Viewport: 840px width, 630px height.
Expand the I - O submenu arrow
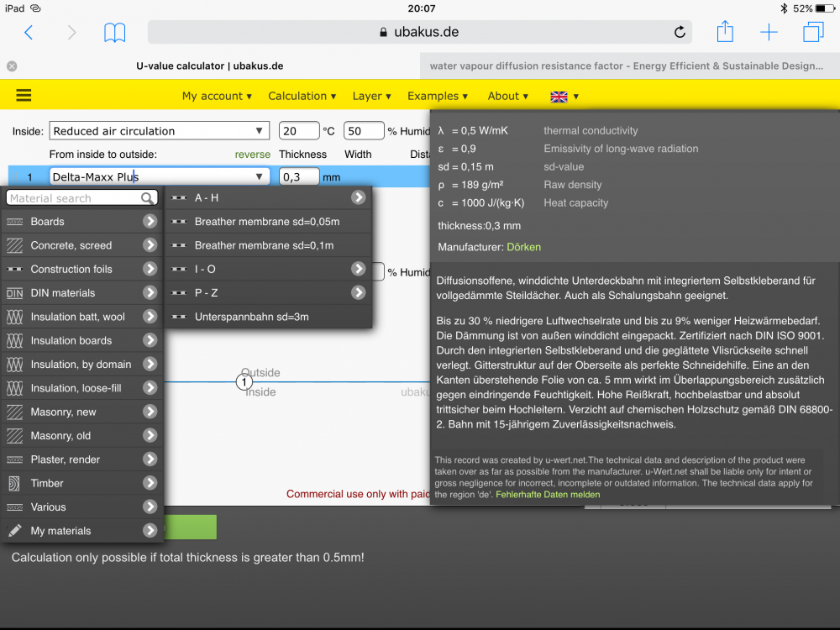[x=359, y=269]
